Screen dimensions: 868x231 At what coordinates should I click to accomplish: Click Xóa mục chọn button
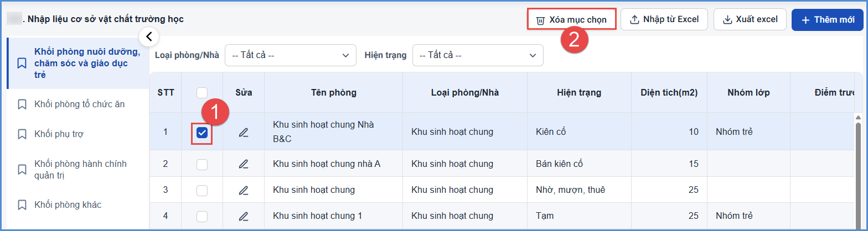571,20
